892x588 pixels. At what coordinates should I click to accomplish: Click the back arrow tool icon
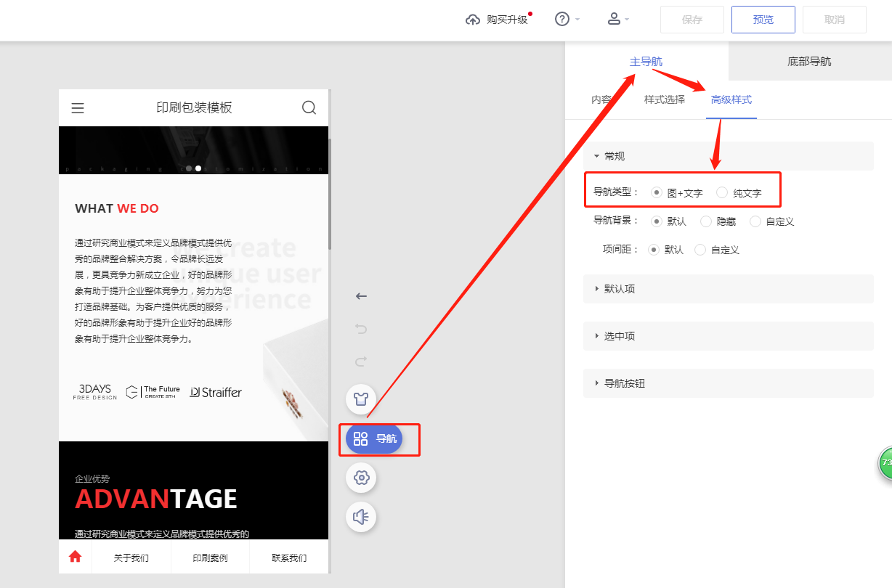point(361,296)
